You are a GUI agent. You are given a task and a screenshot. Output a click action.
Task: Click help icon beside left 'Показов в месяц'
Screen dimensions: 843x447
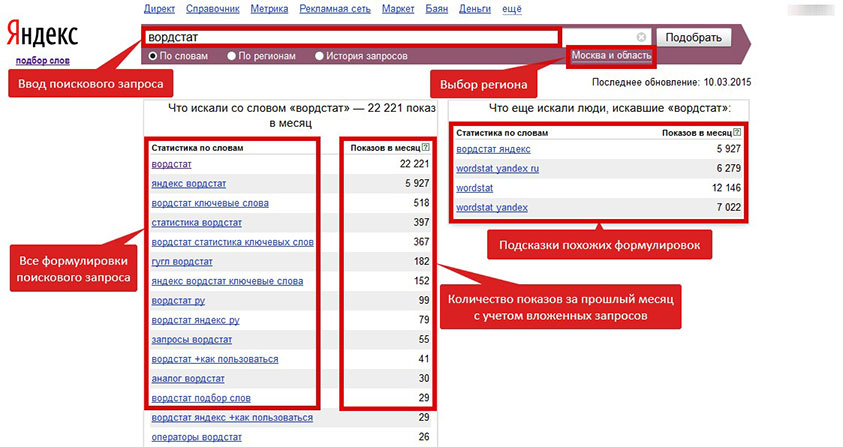coord(426,147)
